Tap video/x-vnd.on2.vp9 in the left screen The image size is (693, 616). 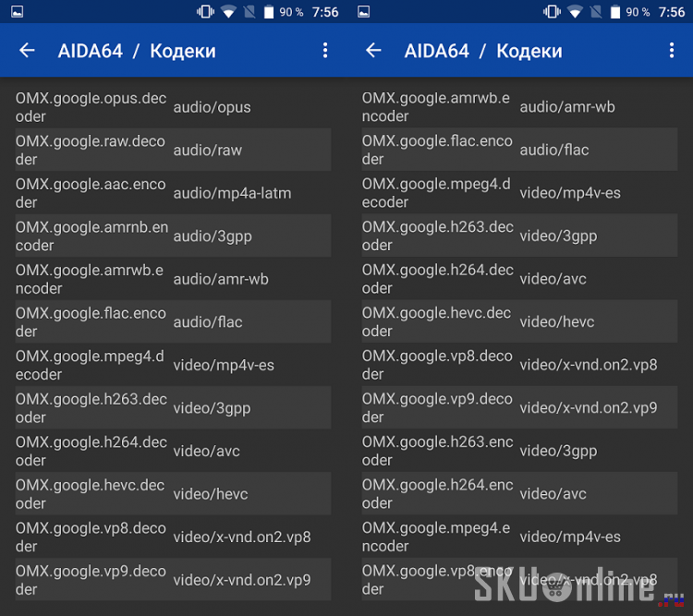(242, 580)
